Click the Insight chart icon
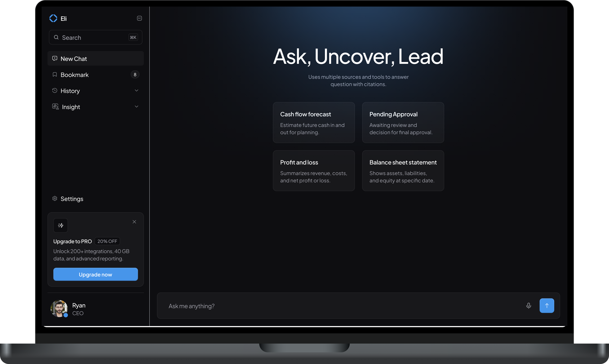The image size is (609, 364). point(55,107)
